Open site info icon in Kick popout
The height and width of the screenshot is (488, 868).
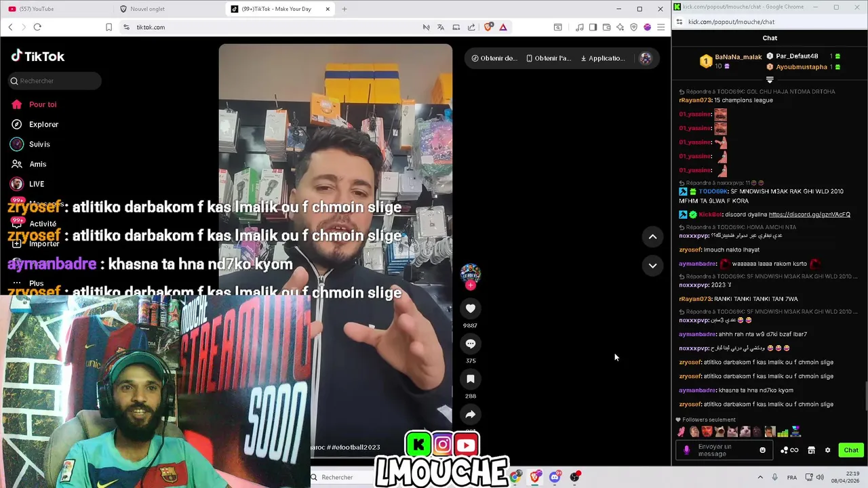[679, 22]
